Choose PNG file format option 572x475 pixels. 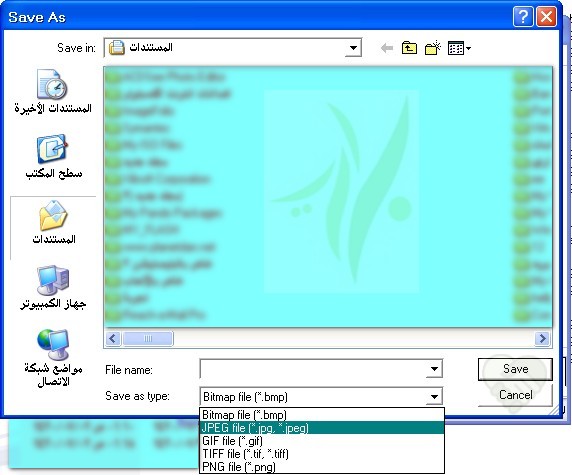point(322,467)
